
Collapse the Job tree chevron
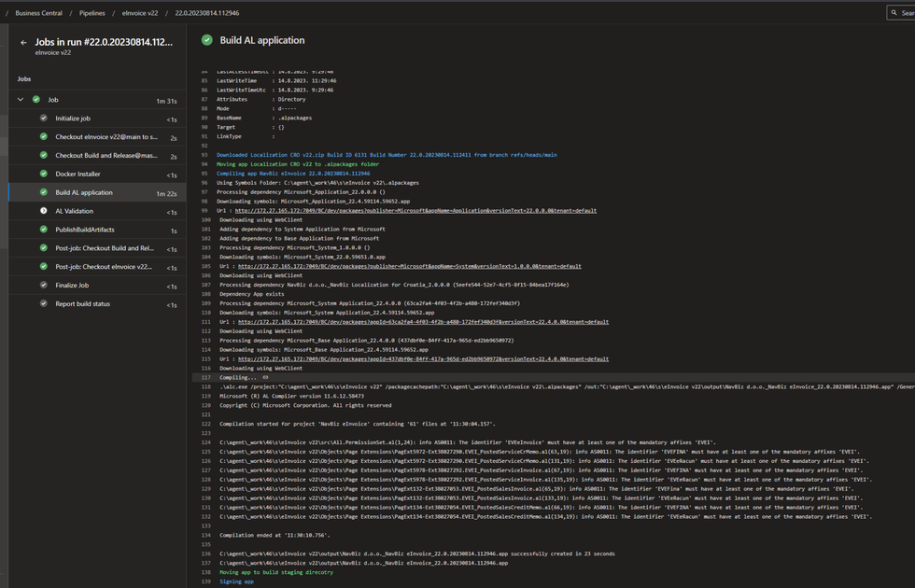[x=21, y=100]
